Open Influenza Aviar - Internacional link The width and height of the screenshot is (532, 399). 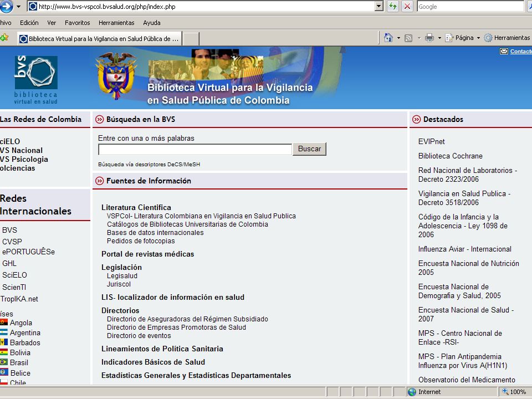tap(464, 249)
